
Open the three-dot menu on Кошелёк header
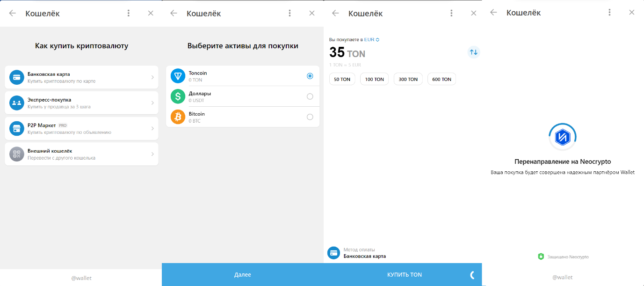click(129, 13)
